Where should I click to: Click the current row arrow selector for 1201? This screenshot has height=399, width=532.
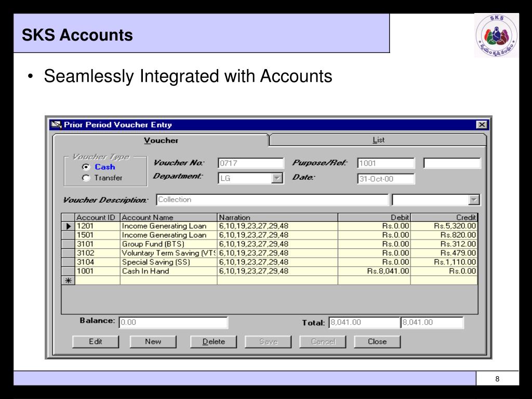[68, 227]
